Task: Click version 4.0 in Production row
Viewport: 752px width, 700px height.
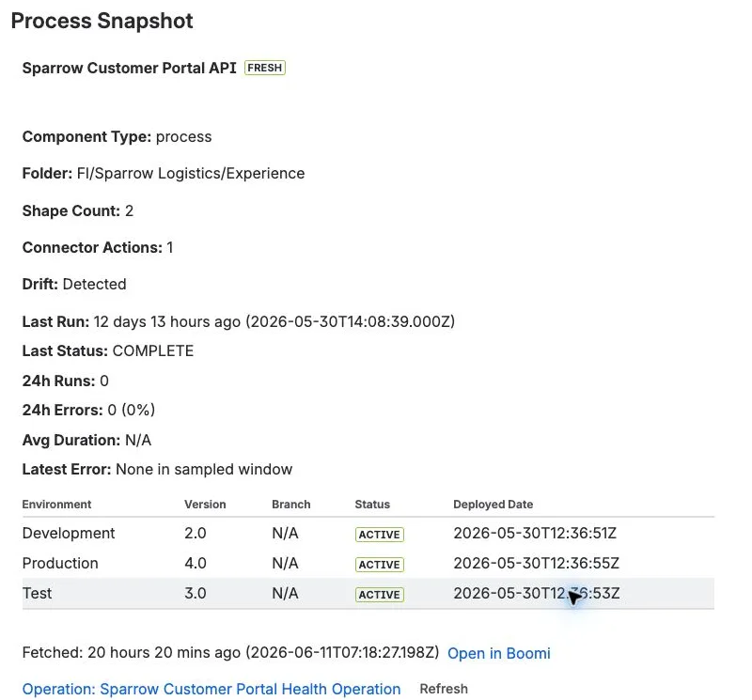Action: coord(196,564)
